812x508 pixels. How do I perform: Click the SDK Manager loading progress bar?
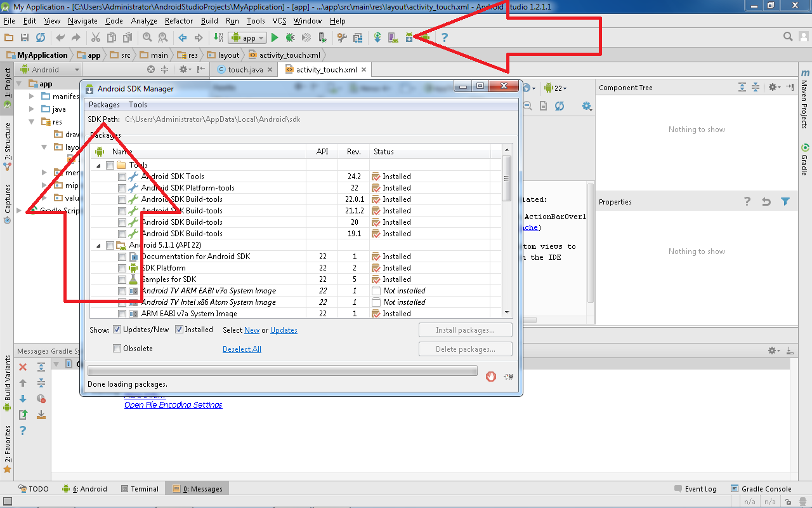(x=282, y=371)
